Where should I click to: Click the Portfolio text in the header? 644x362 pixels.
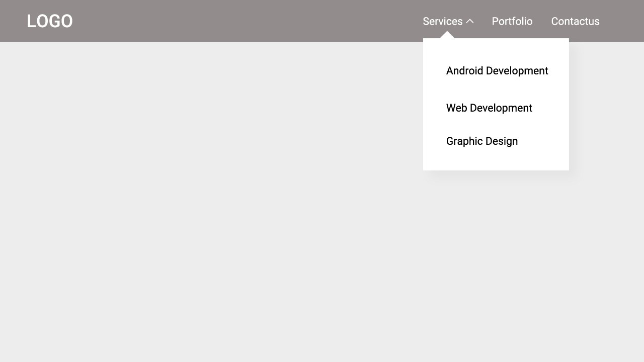click(512, 21)
